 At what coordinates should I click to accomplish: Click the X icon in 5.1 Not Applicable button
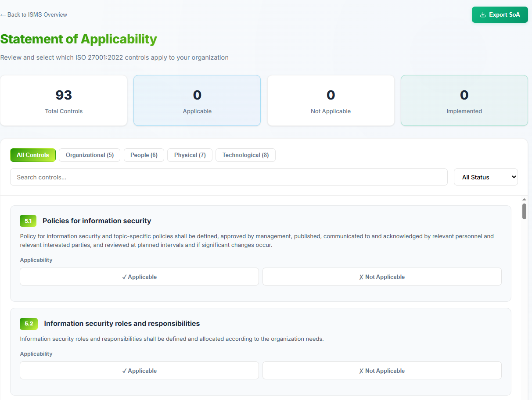click(x=361, y=276)
